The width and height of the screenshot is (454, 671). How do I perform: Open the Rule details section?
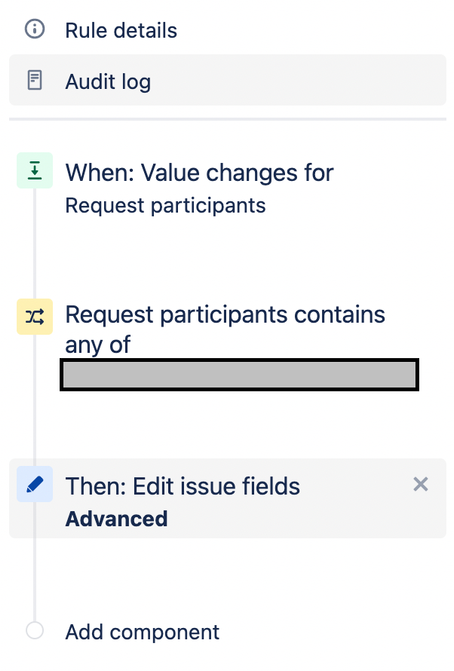click(227, 30)
